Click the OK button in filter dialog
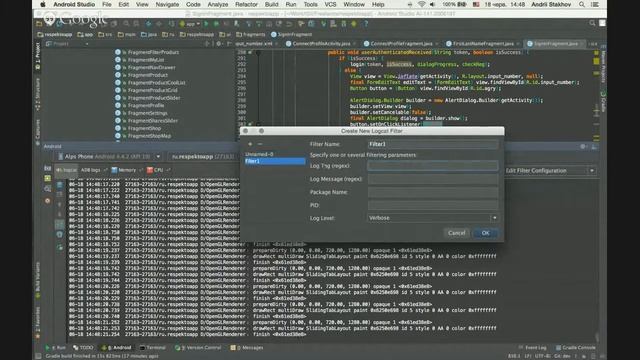 click(485, 233)
